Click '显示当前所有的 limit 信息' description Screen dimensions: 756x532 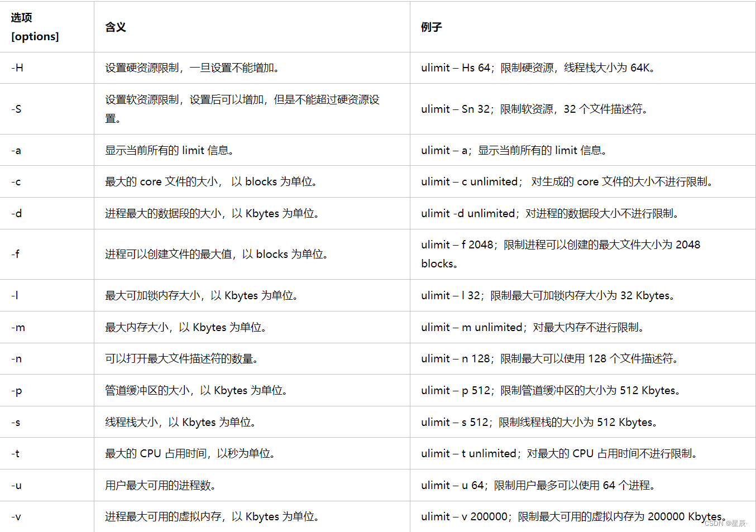click(169, 150)
